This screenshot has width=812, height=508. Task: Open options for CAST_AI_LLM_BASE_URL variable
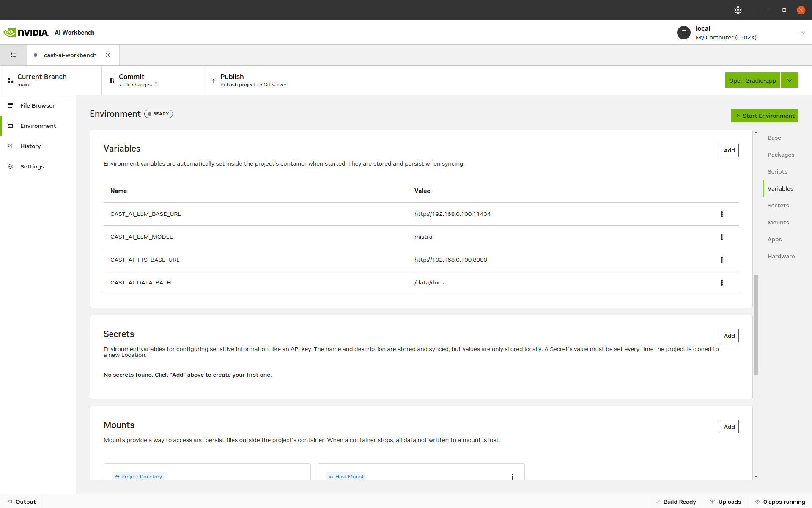(x=721, y=214)
